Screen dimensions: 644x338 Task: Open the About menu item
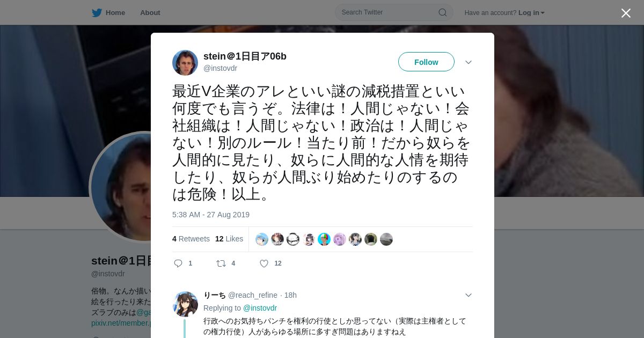150,13
